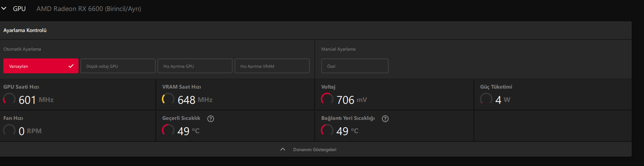Select Düşük voltaj GPU preset
644x166 pixels.
[x=118, y=66]
